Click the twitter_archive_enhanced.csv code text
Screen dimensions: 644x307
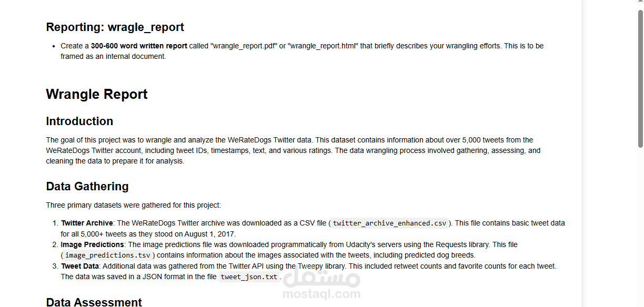[x=389, y=223]
